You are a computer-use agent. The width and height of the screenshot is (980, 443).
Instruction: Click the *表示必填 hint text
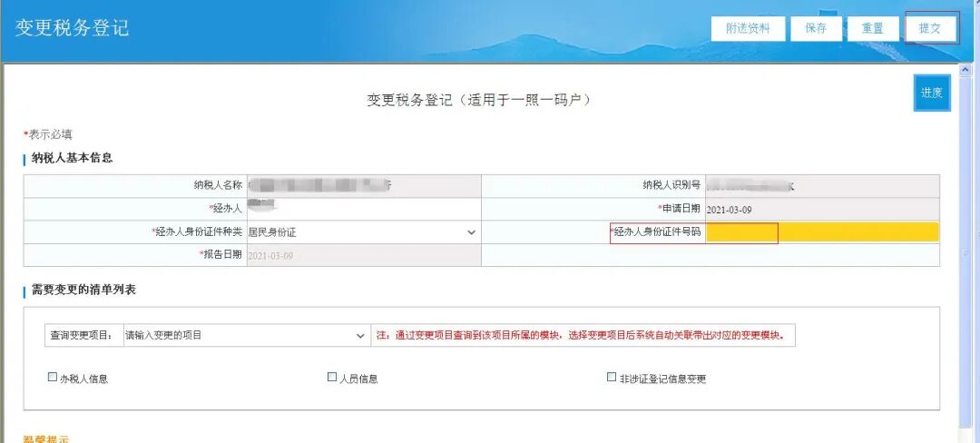(x=47, y=134)
